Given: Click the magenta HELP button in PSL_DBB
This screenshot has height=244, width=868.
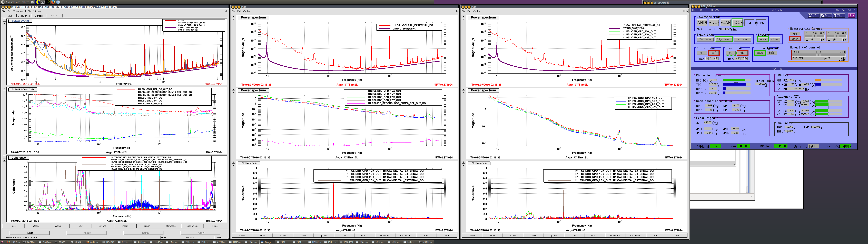Looking at the screenshot, I should click(852, 15).
